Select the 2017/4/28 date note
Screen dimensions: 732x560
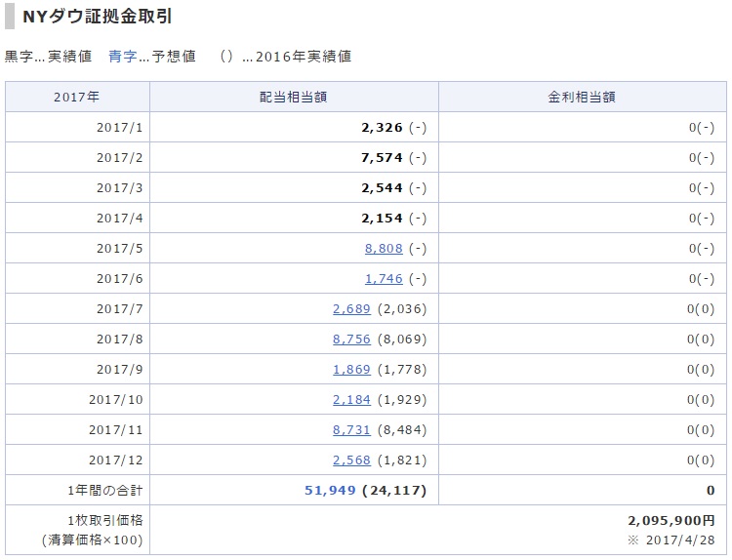point(680,540)
